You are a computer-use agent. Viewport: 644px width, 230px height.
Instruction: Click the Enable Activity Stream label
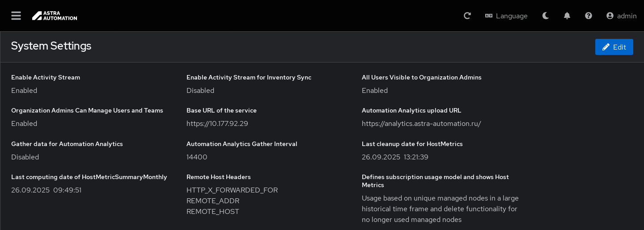click(46, 77)
